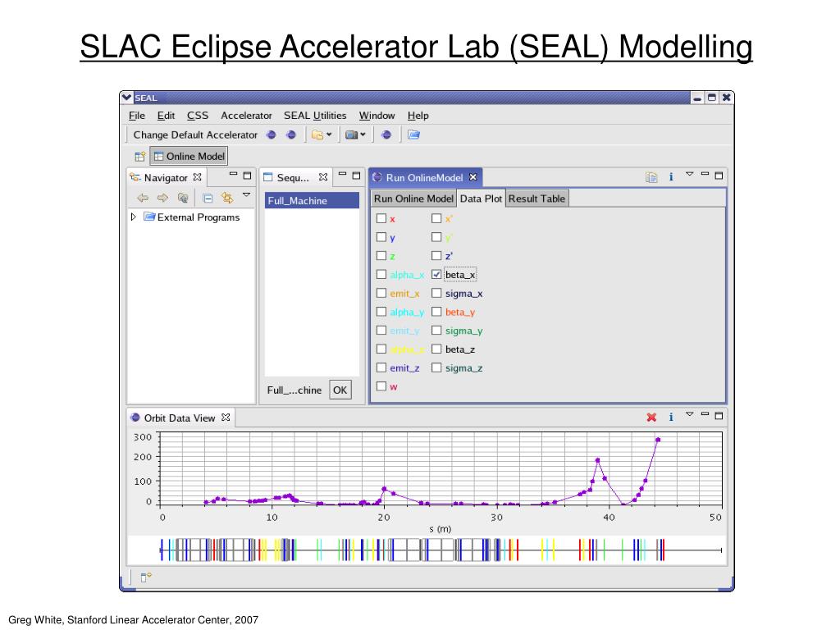Click Navigator go-up icon
This screenshot has width=840, height=630.
(183, 199)
